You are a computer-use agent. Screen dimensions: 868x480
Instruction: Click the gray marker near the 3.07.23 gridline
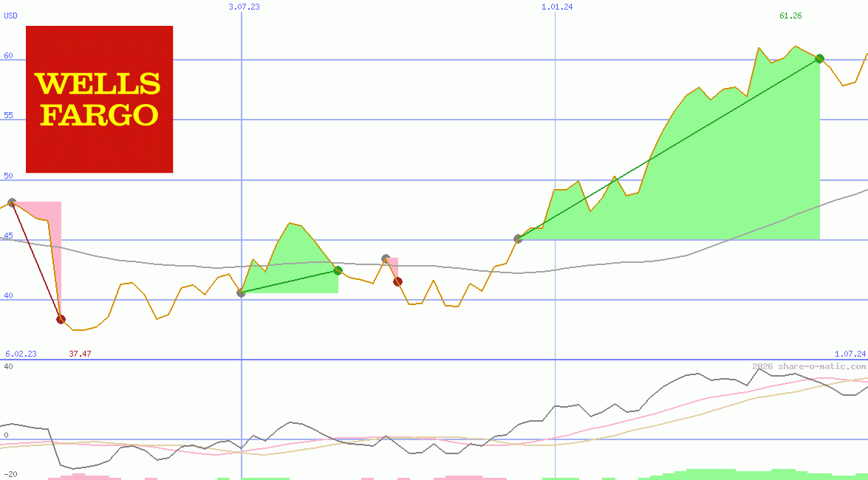pyautogui.click(x=240, y=294)
